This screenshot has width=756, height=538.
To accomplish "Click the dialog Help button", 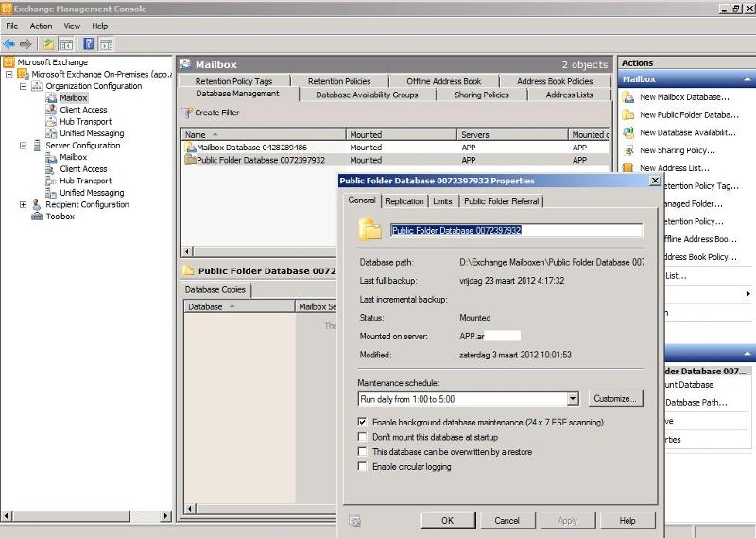I will [627, 521].
